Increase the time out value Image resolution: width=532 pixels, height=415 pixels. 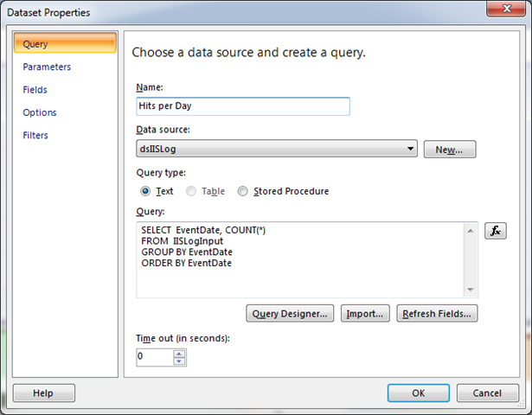[179, 354]
